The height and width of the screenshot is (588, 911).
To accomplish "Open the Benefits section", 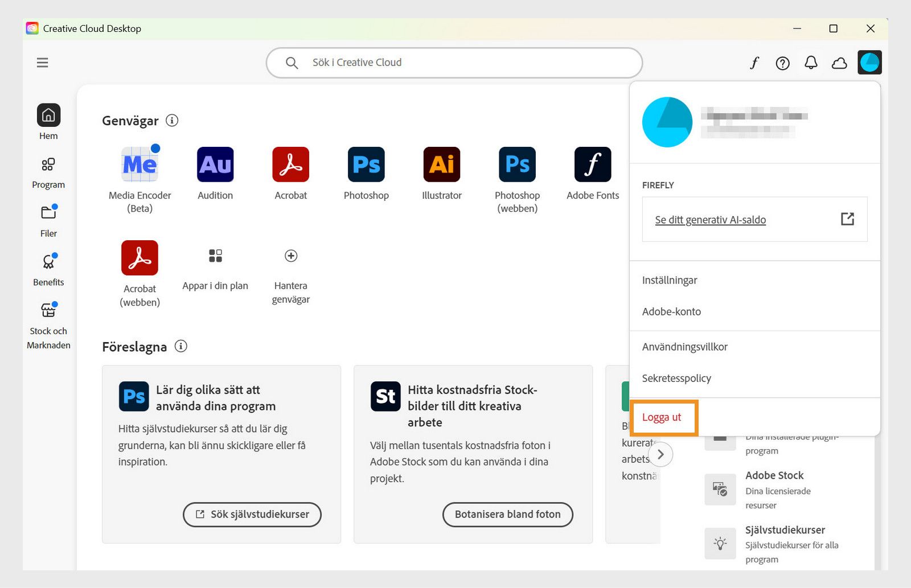I will (x=48, y=268).
